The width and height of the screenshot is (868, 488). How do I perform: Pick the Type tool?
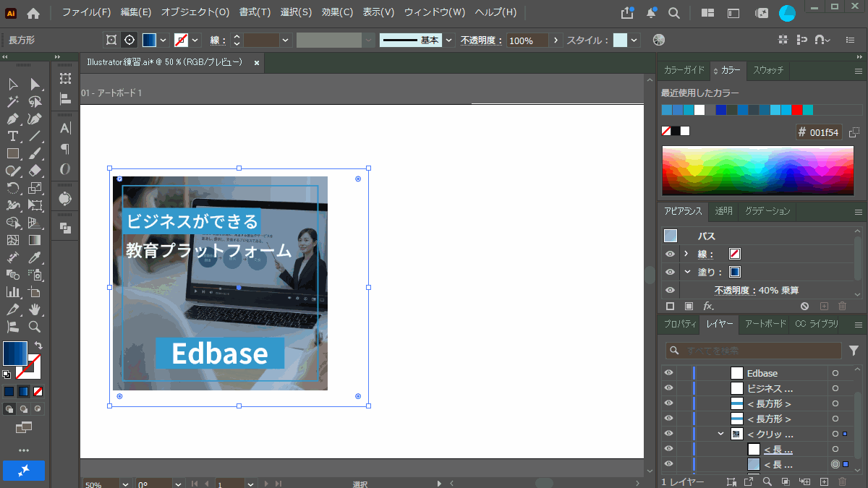pos(13,137)
